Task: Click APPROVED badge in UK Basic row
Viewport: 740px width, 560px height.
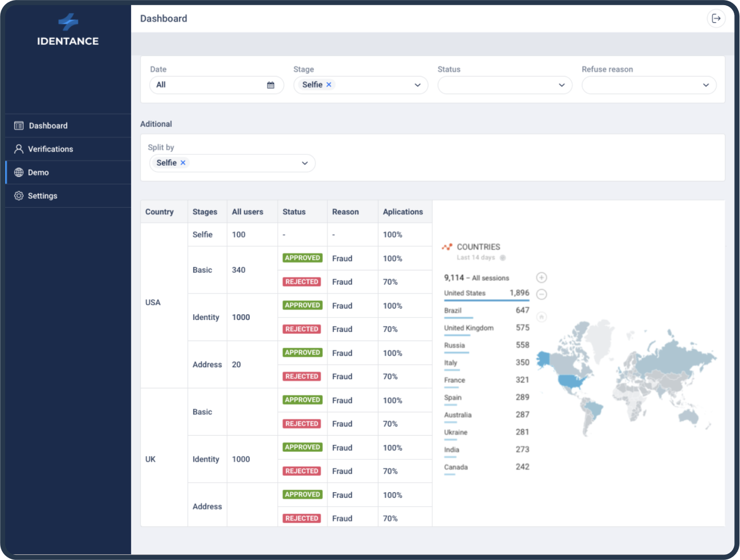Action: [x=302, y=400]
